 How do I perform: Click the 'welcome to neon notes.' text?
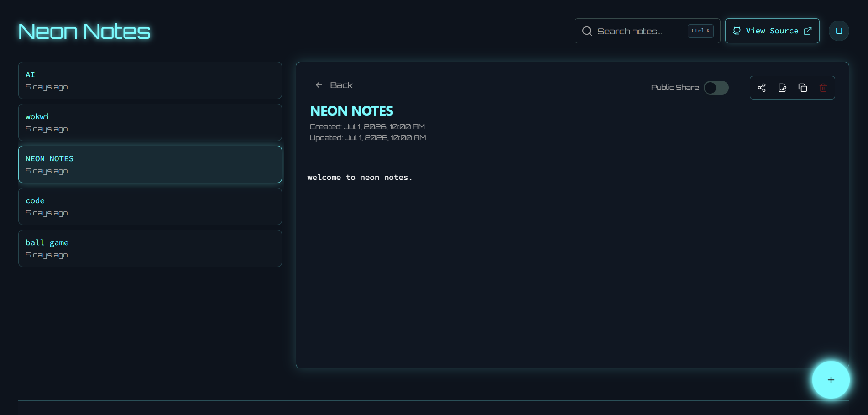click(x=360, y=178)
